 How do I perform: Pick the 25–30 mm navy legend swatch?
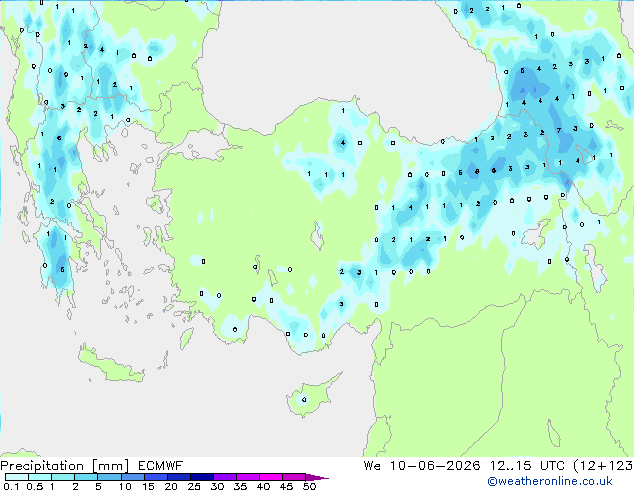(x=202, y=477)
